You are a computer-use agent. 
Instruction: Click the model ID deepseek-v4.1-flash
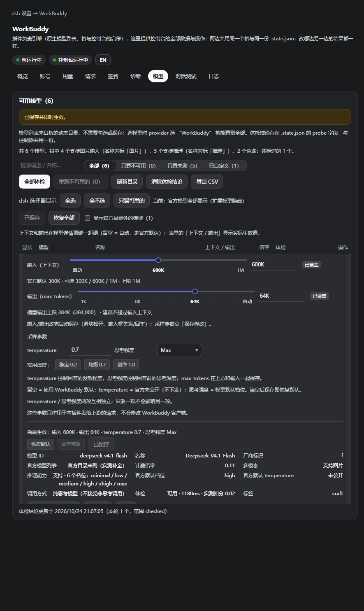tap(103, 456)
